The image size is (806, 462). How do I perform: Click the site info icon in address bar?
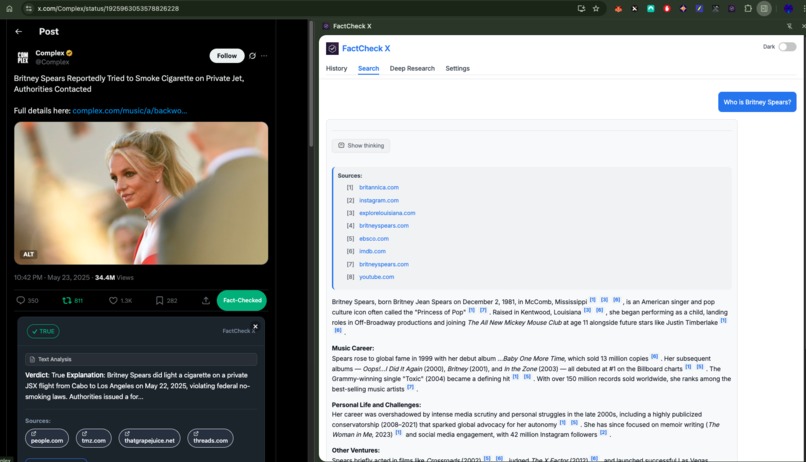[29, 8]
